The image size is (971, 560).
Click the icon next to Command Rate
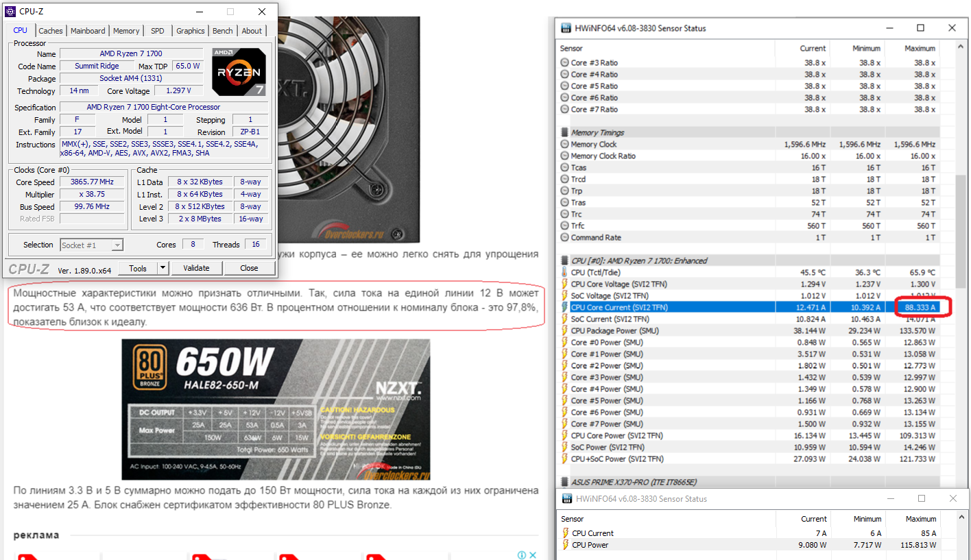click(564, 238)
